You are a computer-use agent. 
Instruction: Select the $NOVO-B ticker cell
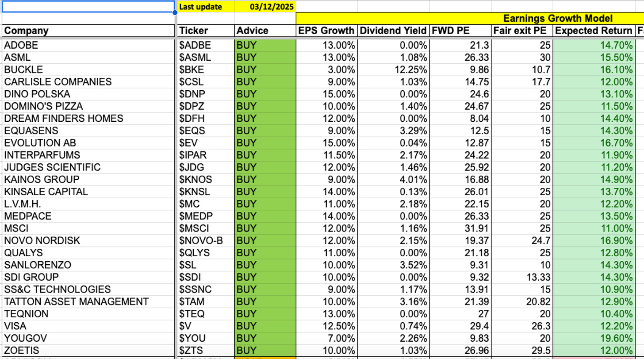(x=206, y=240)
